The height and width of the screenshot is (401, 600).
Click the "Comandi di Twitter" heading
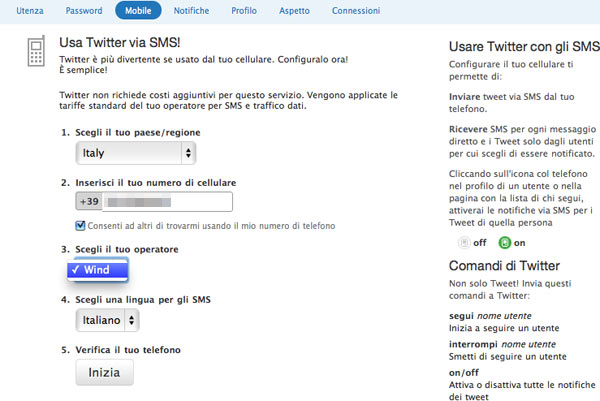505,268
